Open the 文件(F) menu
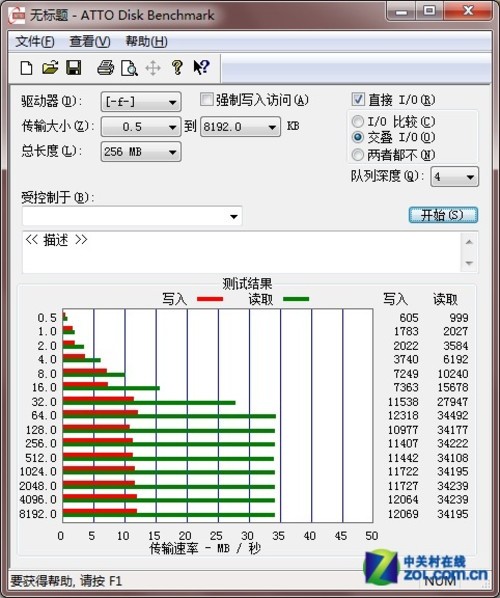The image size is (500, 598). (35, 41)
